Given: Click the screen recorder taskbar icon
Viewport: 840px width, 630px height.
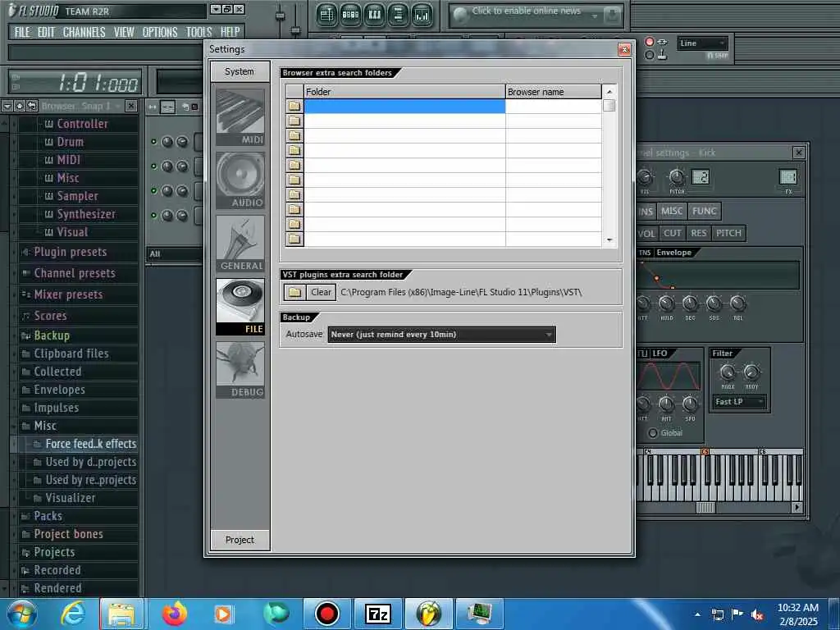Looking at the screenshot, I should pyautogui.click(x=326, y=614).
